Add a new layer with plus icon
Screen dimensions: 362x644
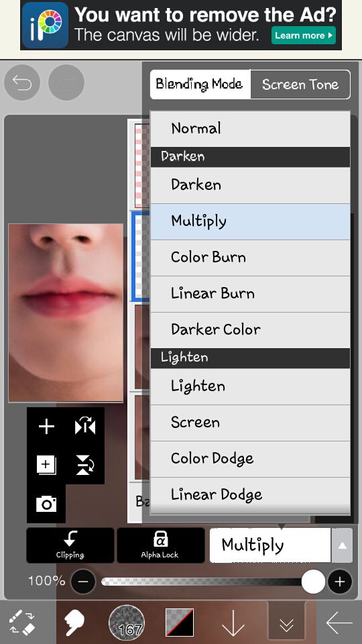click(x=46, y=427)
